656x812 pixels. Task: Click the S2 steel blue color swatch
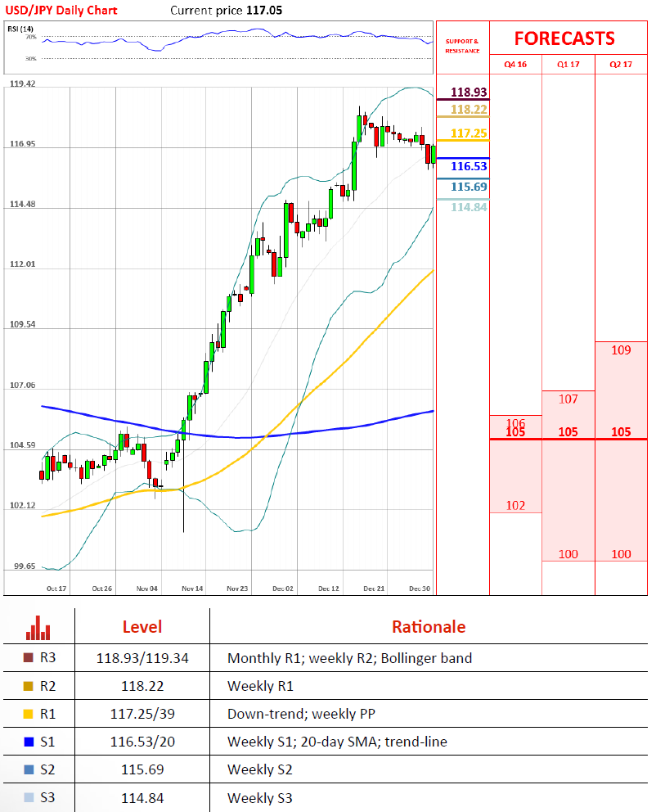(29, 769)
